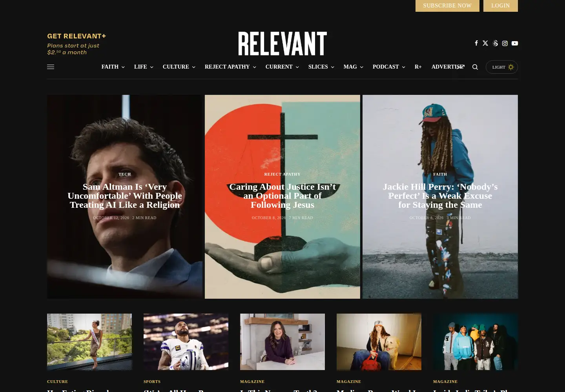Expand the Mag menu chevron
Screen dimensions: 565x392
point(362,67)
